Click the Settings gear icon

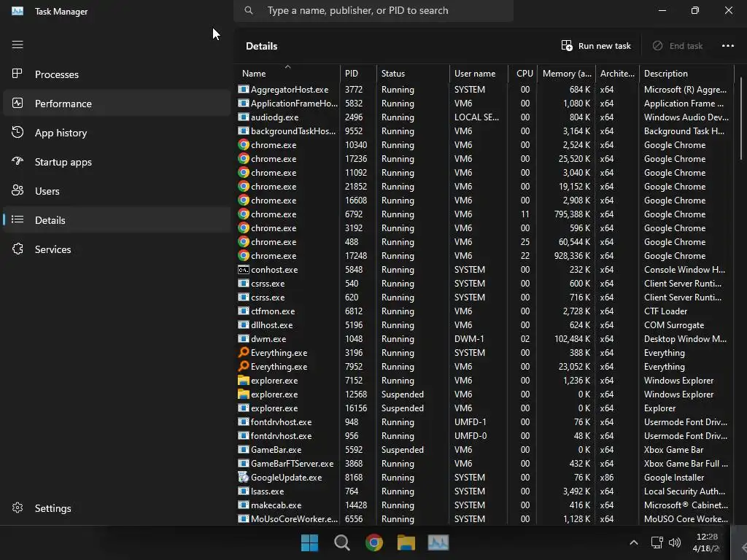point(18,507)
